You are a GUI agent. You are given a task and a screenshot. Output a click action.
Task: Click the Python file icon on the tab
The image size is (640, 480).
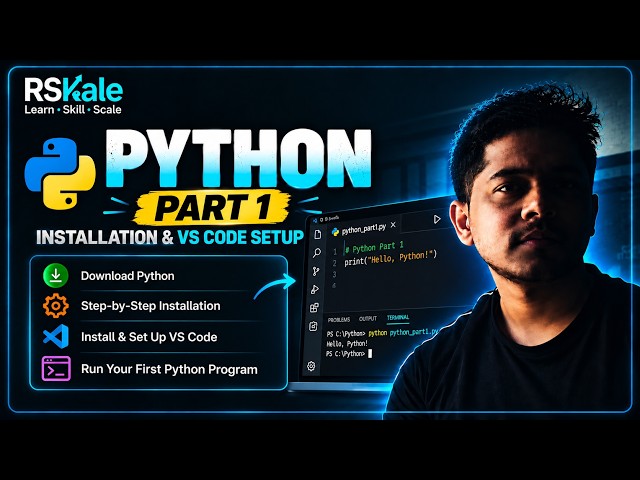tap(336, 232)
